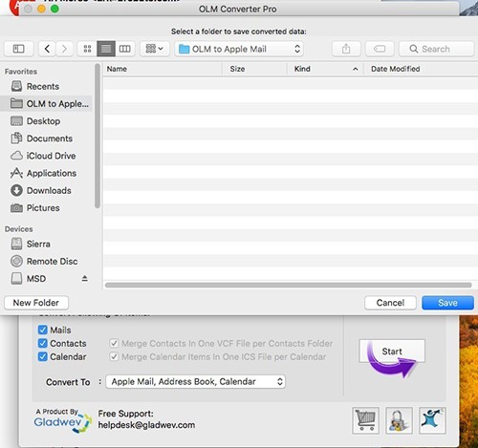The width and height of the screenshot is (478, 448).
Task: Toggle Merge Contacts In One VCF File checkbox
Action: click(x=114, y=343)
